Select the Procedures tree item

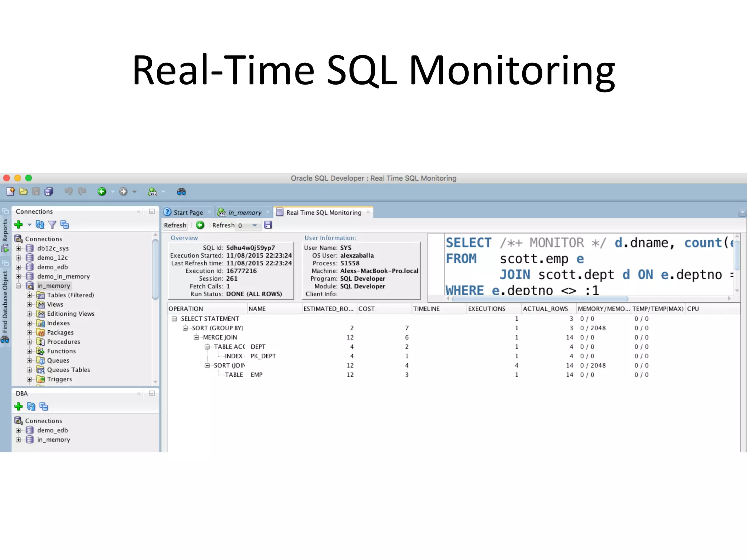(63, 342)
